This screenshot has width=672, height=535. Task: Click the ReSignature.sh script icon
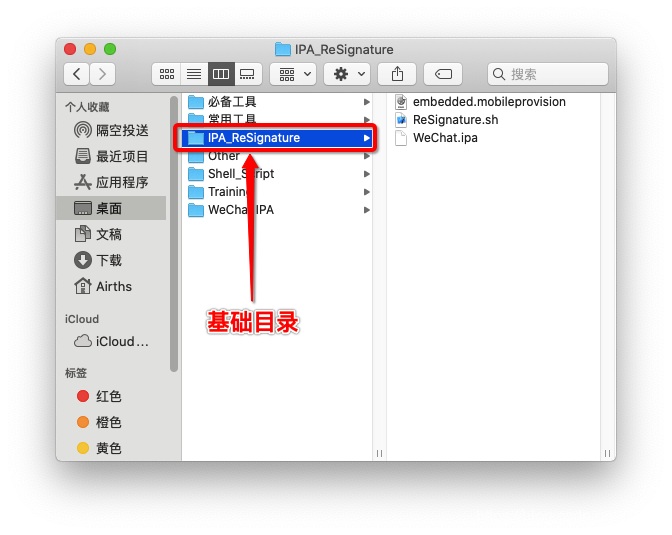(401, 120)
